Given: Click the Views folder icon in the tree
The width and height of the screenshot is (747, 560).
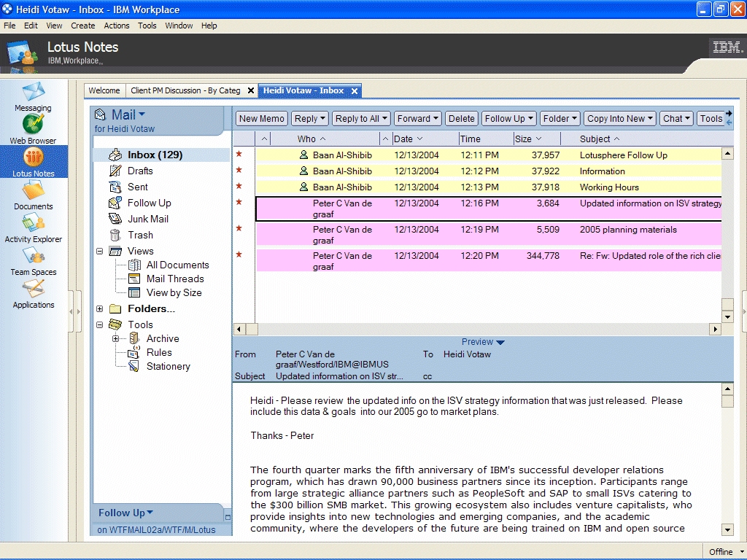Looking at the screenshot, I should (115, 251).
